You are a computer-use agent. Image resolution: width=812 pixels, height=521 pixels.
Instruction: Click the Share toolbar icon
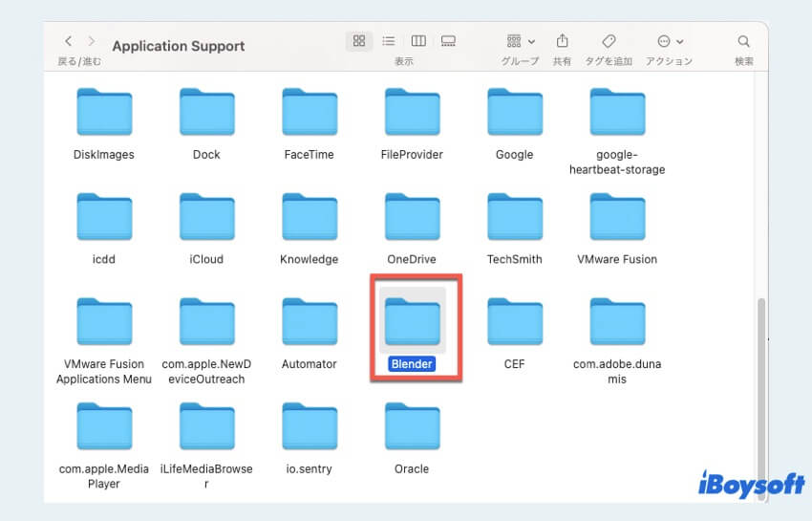pyautogui.click(x=563, y=41)
